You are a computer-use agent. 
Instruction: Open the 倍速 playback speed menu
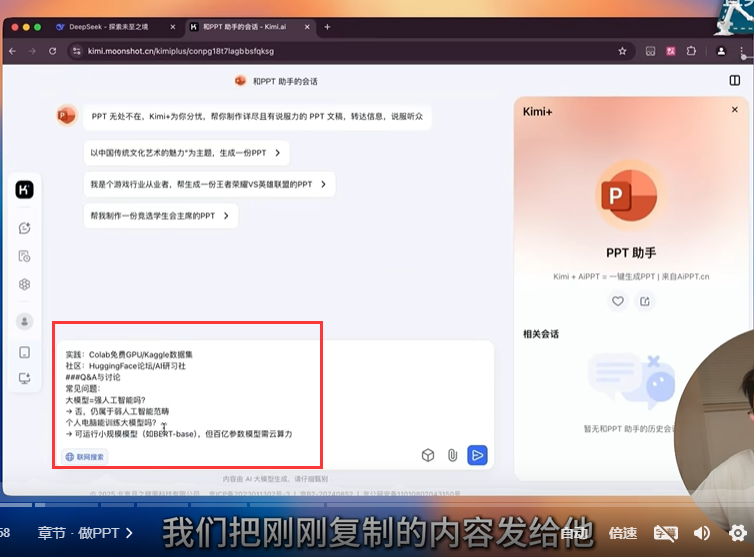tap(623, 533)
